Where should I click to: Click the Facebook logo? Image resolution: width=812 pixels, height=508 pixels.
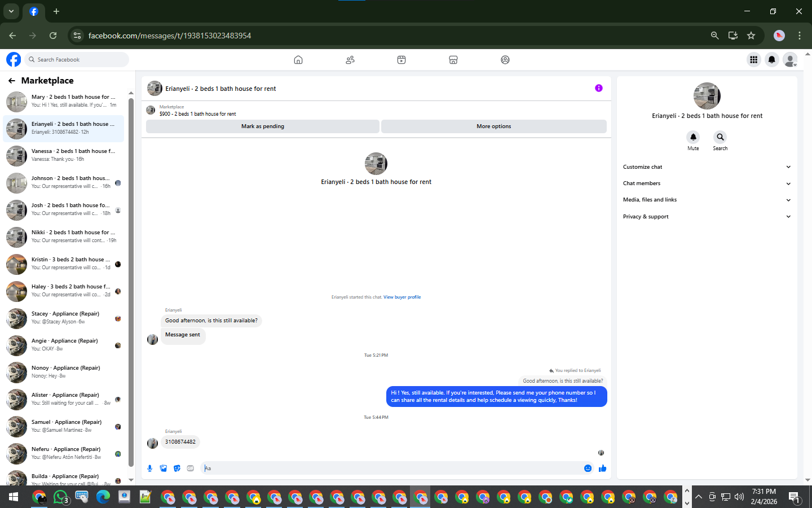14,59
